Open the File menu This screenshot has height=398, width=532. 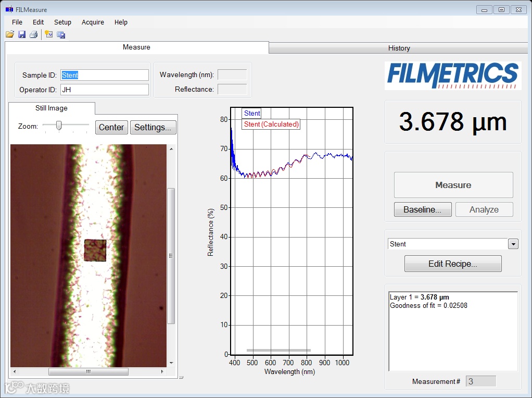[x=17, y=22]
